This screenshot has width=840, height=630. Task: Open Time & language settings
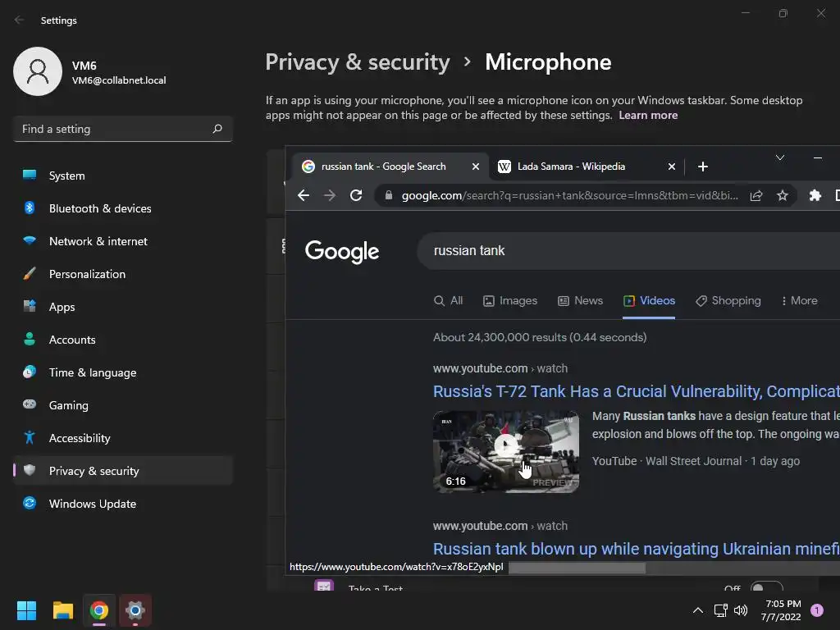pyautogui.click(x=123, y=372)
